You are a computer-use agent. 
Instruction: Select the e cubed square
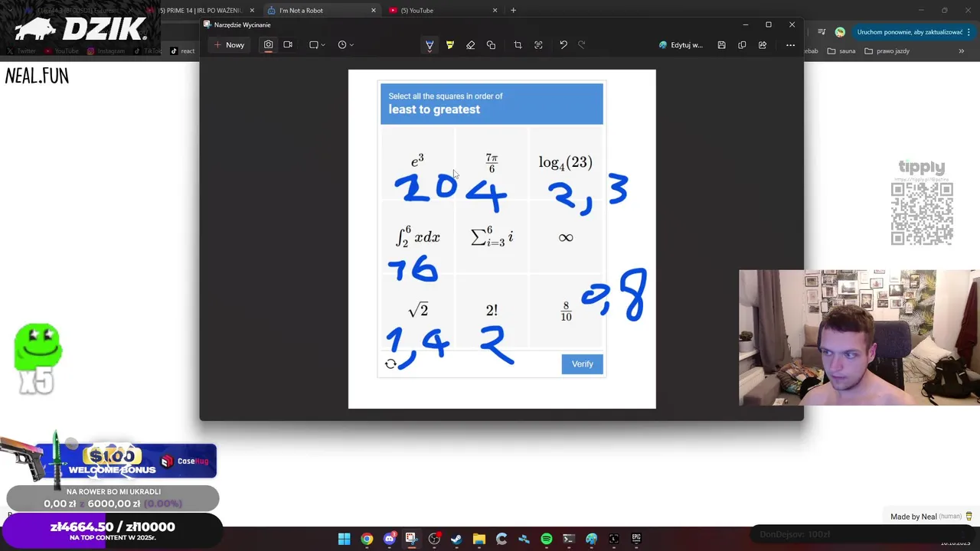tap(417, 162)
